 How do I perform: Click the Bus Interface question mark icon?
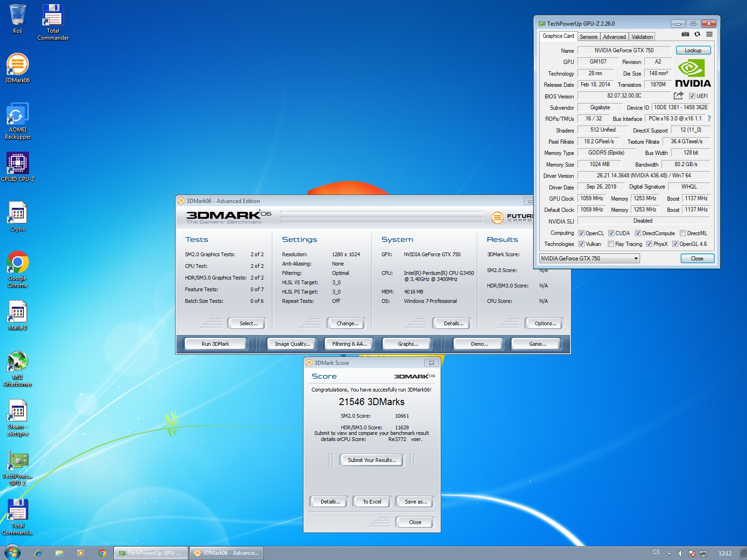(x=709, y=119)
